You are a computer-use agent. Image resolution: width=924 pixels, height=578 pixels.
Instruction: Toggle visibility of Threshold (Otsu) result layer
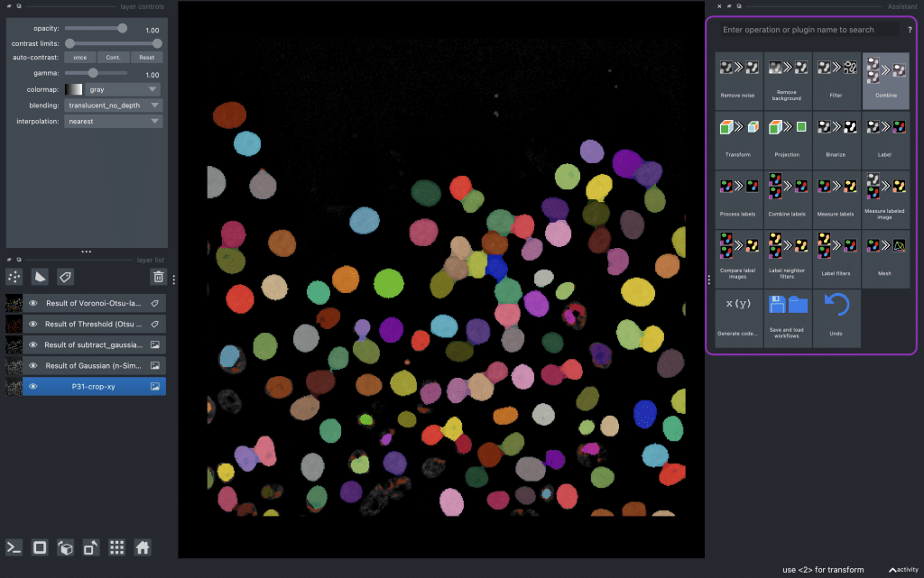(x=33, y=325)
